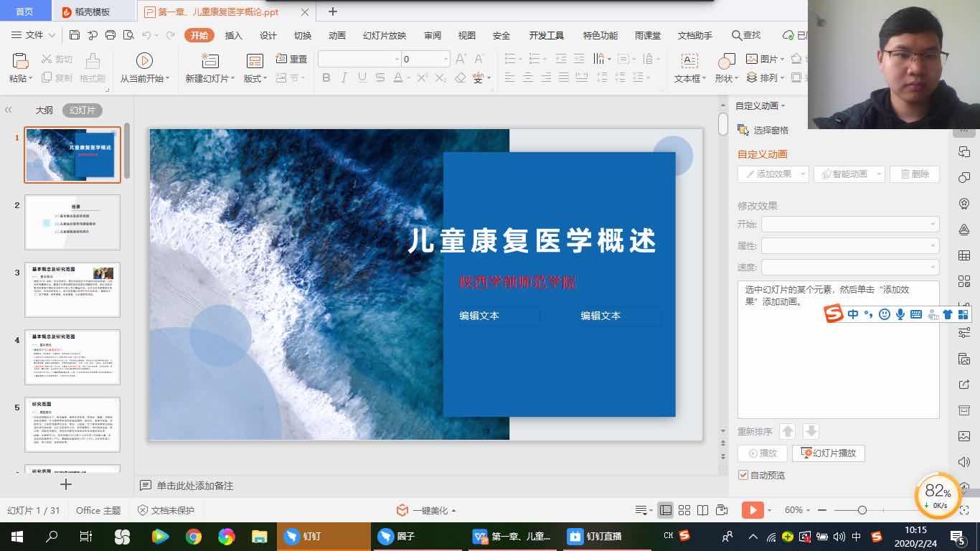Click the print icon in quick access toolbar

click(110, 35)
